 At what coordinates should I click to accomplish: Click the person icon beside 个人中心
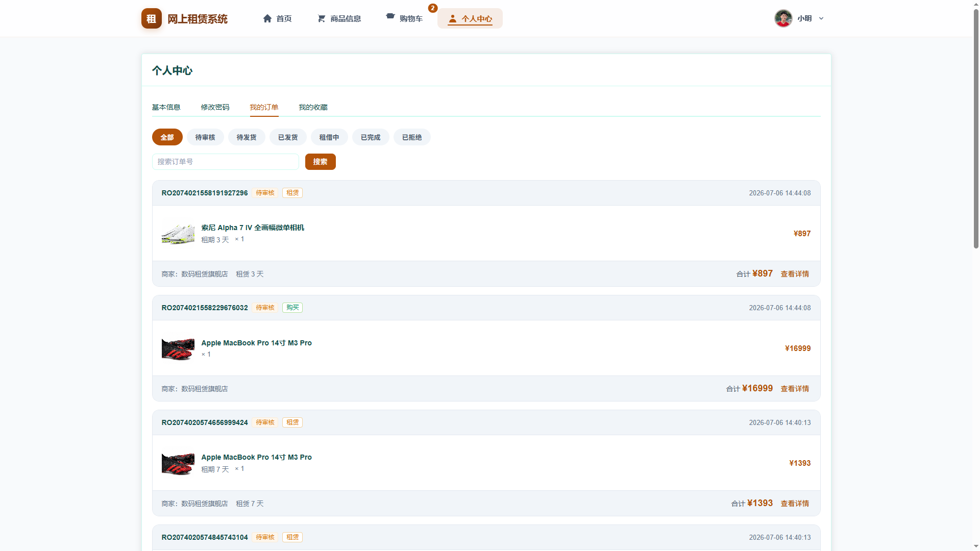click(452, 18)
